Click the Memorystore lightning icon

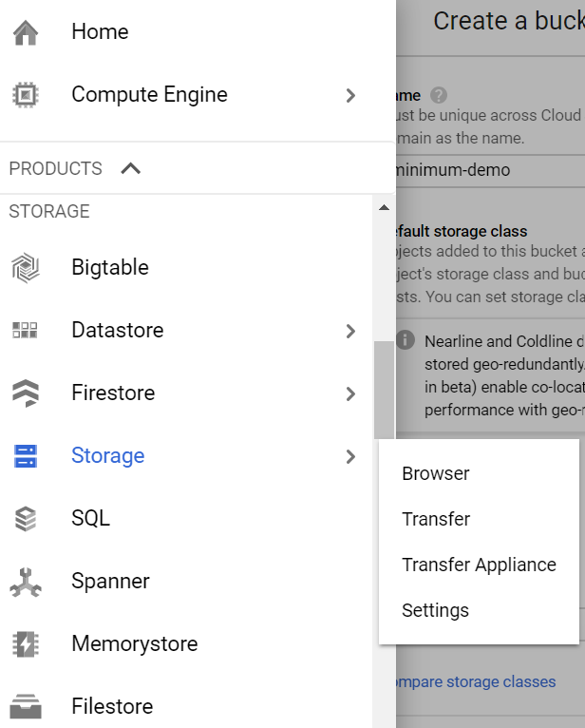point(26,644)
